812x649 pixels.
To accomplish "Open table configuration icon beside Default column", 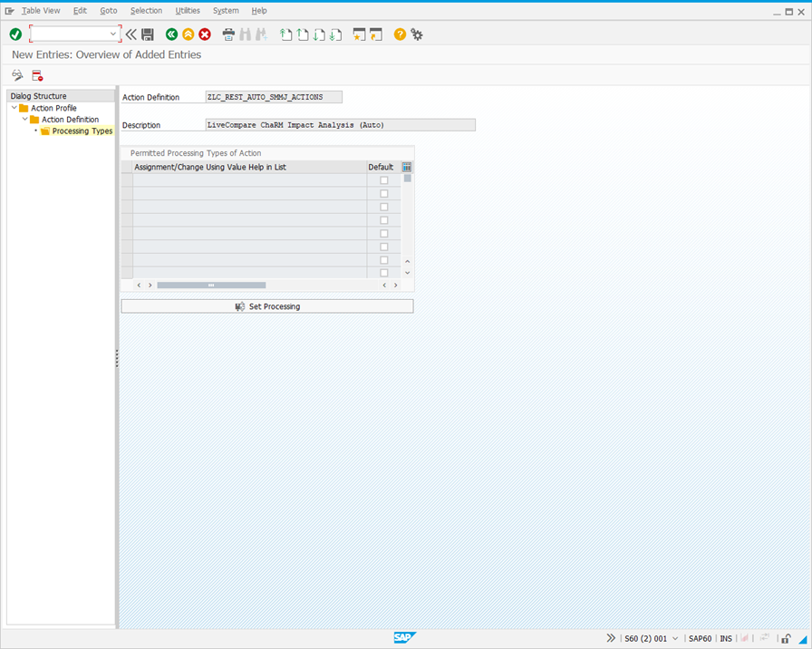I will tap(406, 167).
